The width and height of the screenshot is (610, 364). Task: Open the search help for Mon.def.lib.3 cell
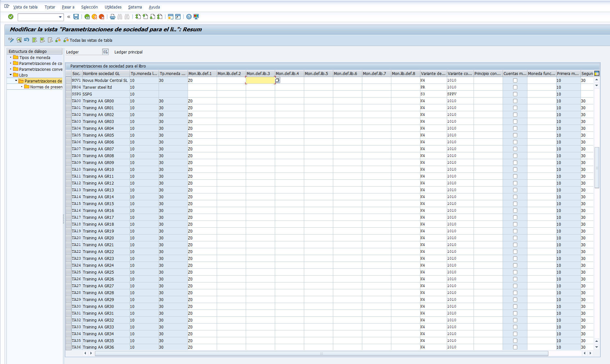(x=277, y=80)
